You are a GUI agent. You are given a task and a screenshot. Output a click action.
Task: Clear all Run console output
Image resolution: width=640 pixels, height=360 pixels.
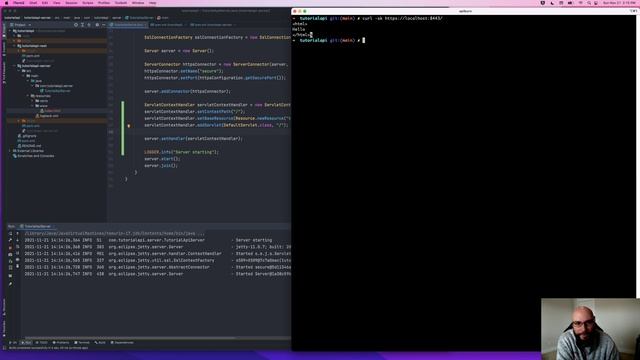click(18, 267)
